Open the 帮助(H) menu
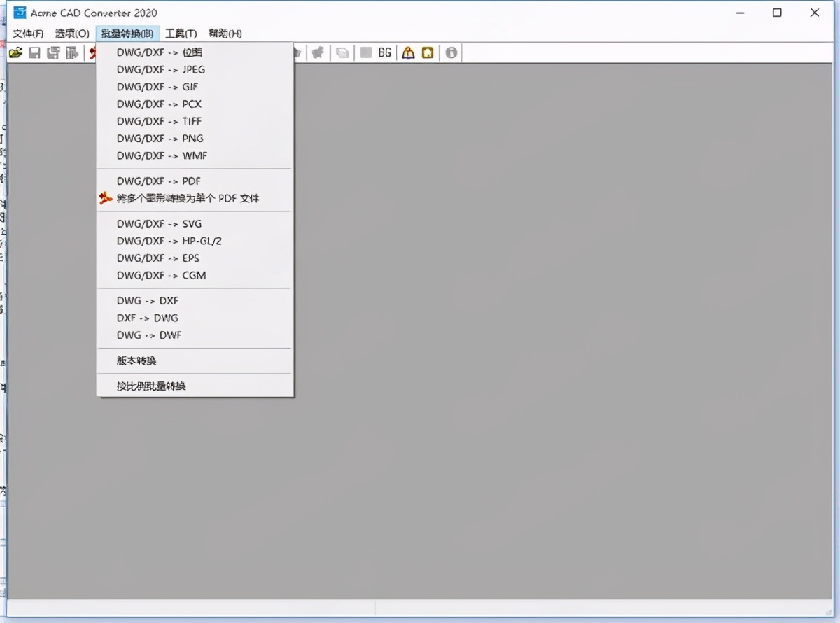Image resolution: width=840 pixels, height=623 pixels. pyautogui.click(x=225, y=34)
